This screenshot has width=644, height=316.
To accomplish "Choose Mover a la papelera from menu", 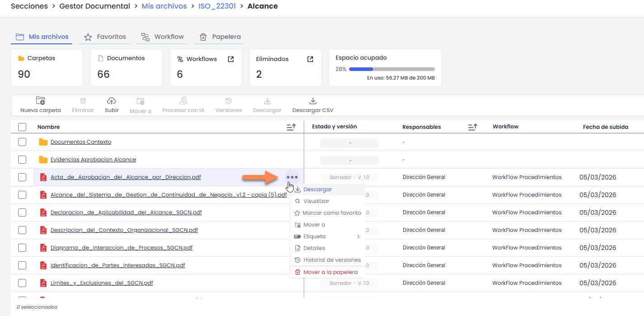I will [330, 272].
